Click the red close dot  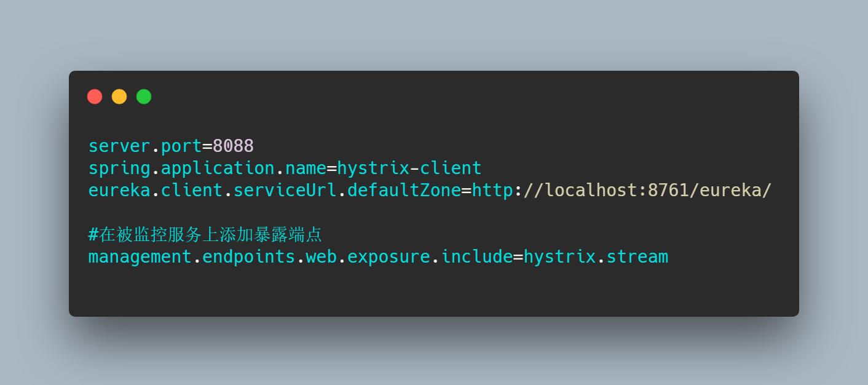(95, 97)
